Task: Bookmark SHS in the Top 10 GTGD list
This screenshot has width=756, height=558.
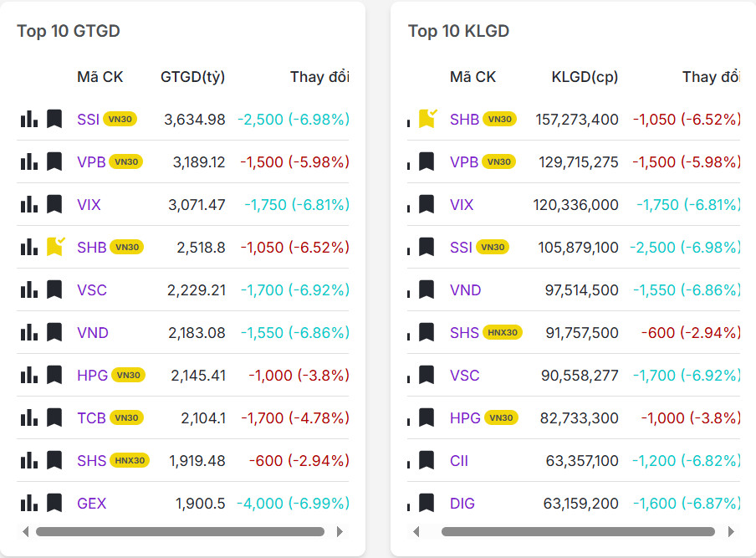Action: (54, 461)
